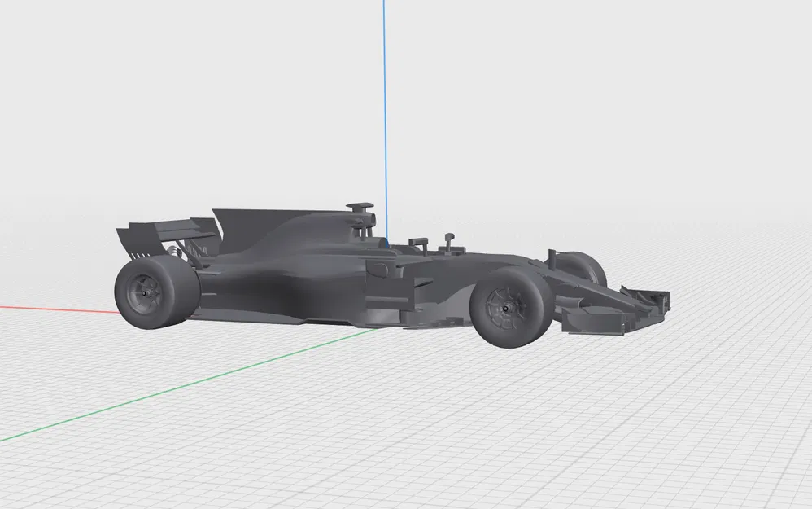This screenshot has height=509, width=812.
Task: Select the F1 car's near-side rear wheel
Action: (156, 292)
